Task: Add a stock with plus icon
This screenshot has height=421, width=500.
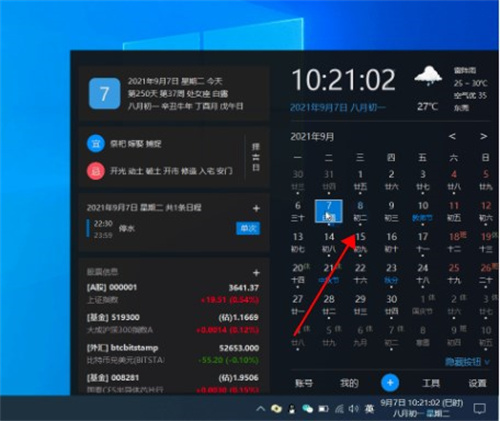Action: [x=256, y=273]
